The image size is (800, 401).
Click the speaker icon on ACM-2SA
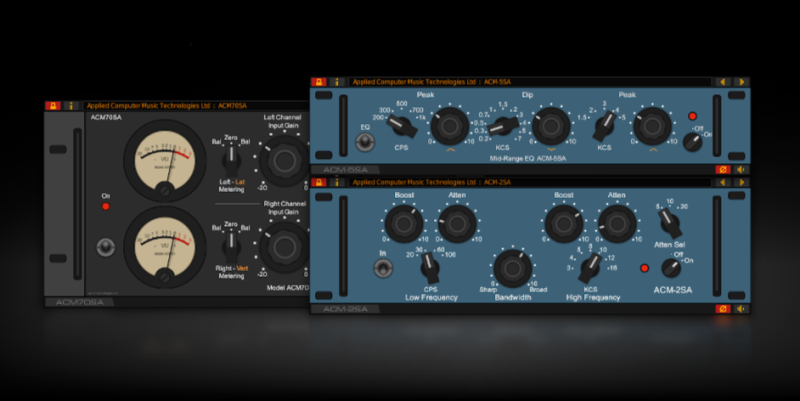coord(741,309)
